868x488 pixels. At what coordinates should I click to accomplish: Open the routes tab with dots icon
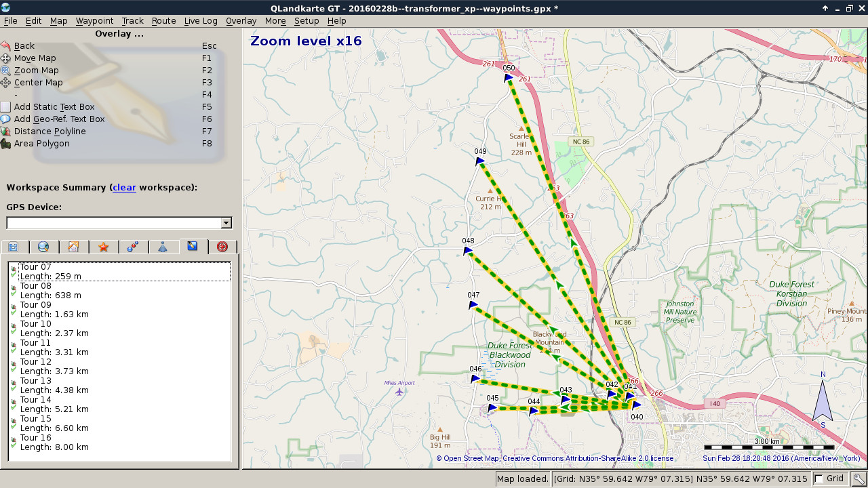(133, 247)
